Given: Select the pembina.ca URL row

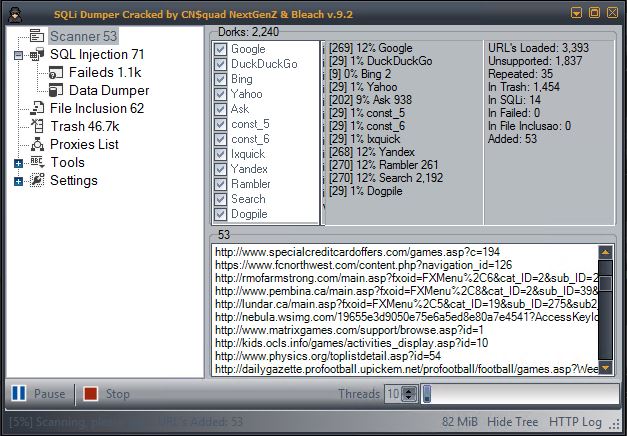Looking at the screenshot, I should coord(406,291).
